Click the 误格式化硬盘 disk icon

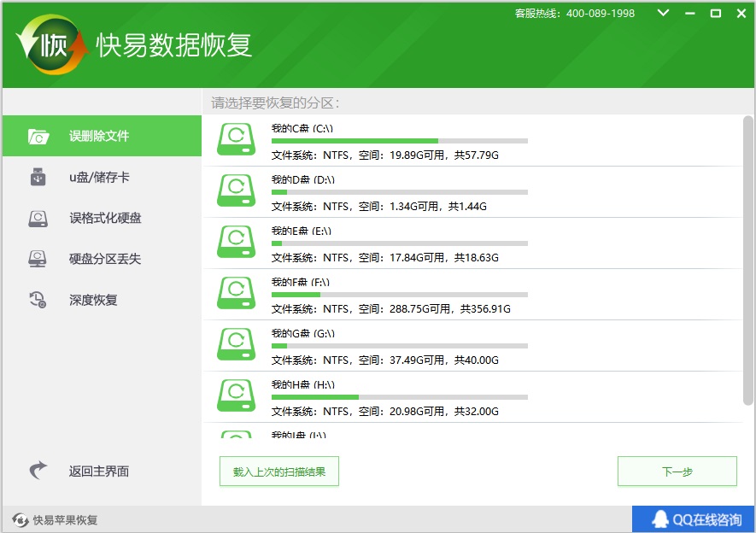pyautogui.click(x=38, y=218)
